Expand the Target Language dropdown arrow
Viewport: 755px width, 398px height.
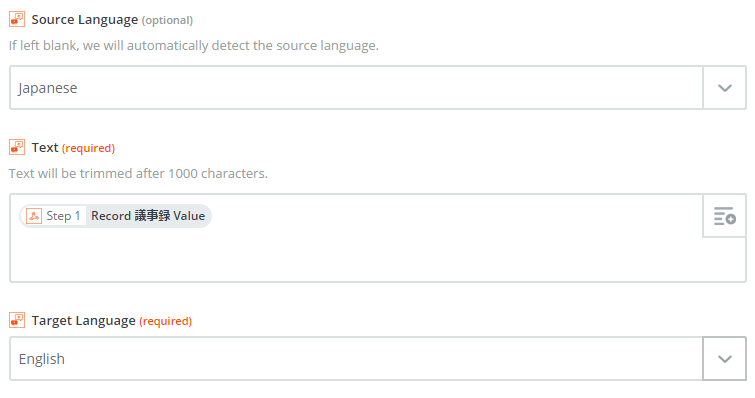[724, 359]
